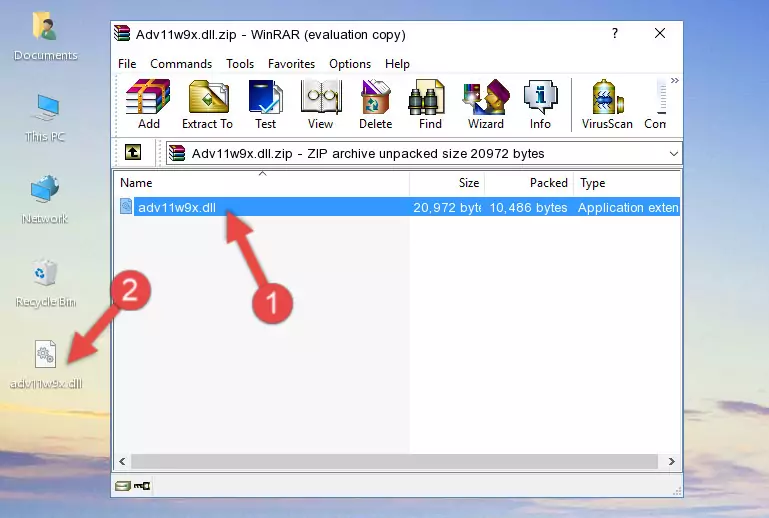This screenshot has height=518, width=769.
Task: Open the Options menu
Action: [350, 64]
